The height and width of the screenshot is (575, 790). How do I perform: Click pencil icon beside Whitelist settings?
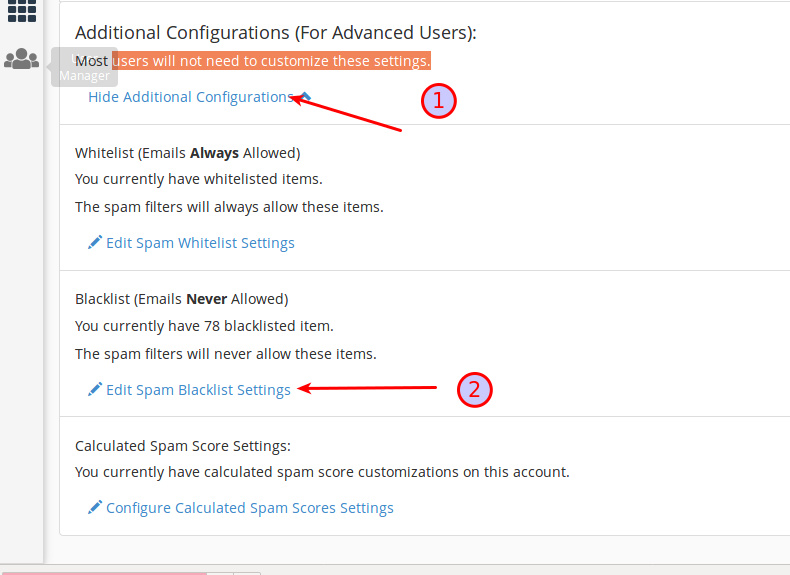click(95, 242)
